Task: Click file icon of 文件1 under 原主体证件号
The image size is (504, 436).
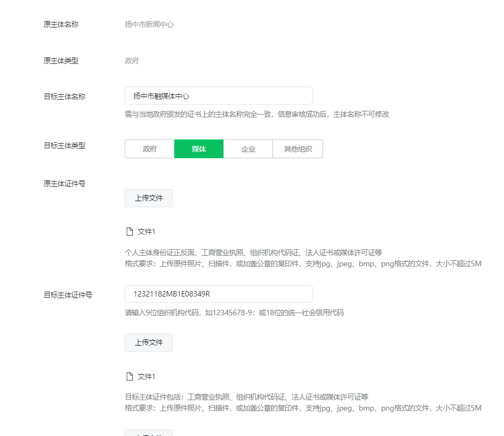Action: point(130,232)
